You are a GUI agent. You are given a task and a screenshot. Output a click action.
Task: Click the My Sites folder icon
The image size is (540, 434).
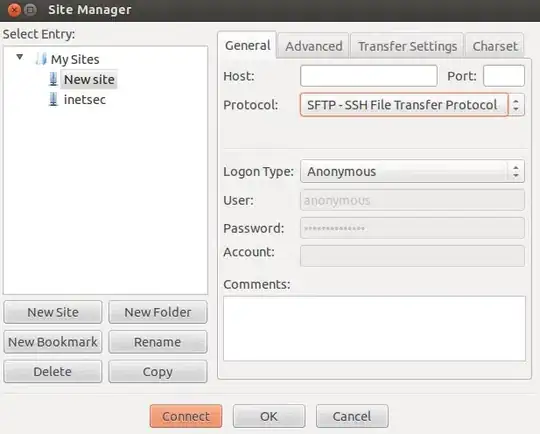(x=41, y=59)
